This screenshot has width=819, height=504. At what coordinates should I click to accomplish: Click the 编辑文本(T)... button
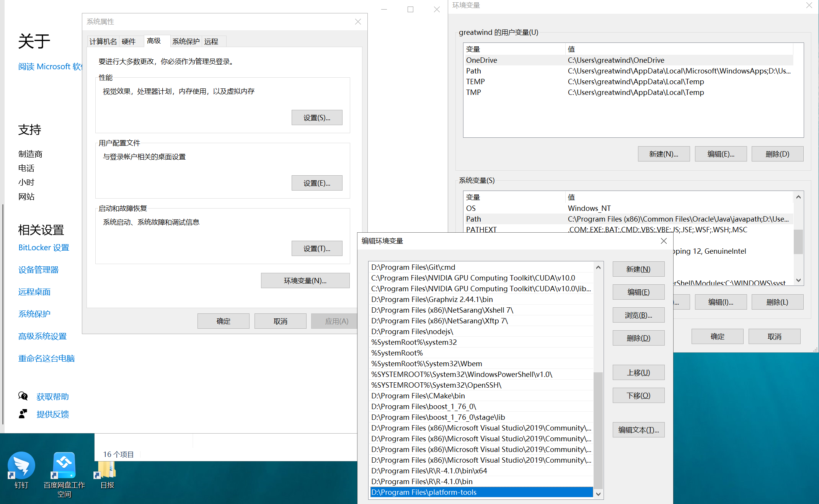point(638,430)
